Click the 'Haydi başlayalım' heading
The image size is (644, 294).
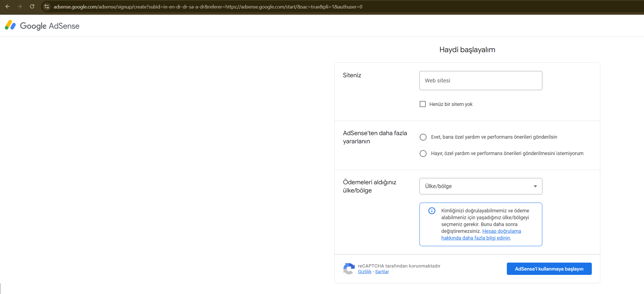(x=467, y=50)
